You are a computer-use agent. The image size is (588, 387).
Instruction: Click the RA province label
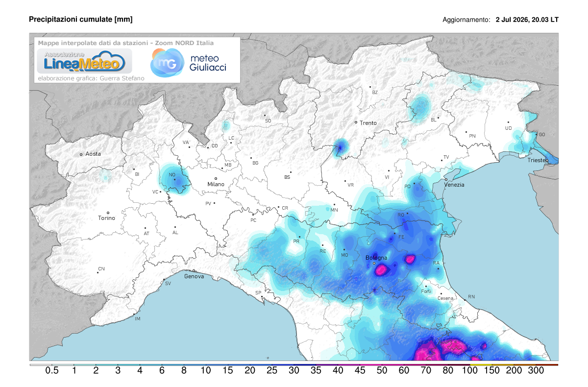tap(436, 263)
